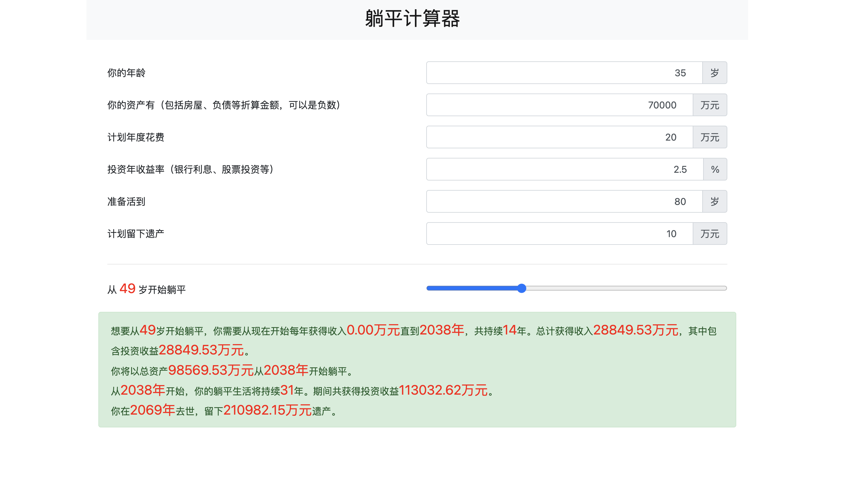Click the 210982.15万元 inheritance value
This screenshot has height=498, width=868.
click(x=267, y=410)
